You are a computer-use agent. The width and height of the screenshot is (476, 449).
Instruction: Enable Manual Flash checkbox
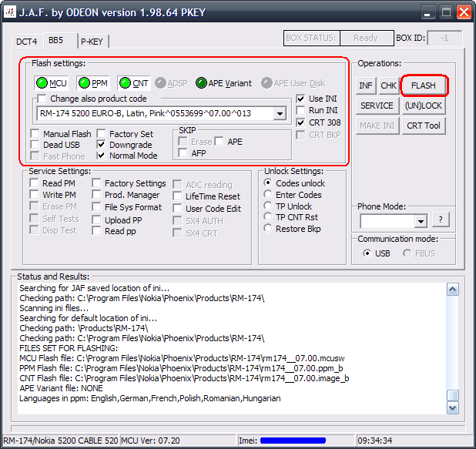(35, 133)
